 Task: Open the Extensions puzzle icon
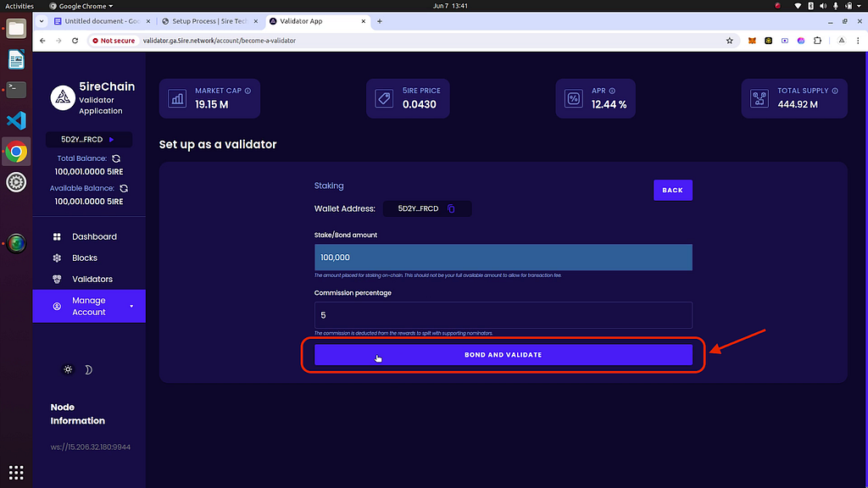point(818,41)
